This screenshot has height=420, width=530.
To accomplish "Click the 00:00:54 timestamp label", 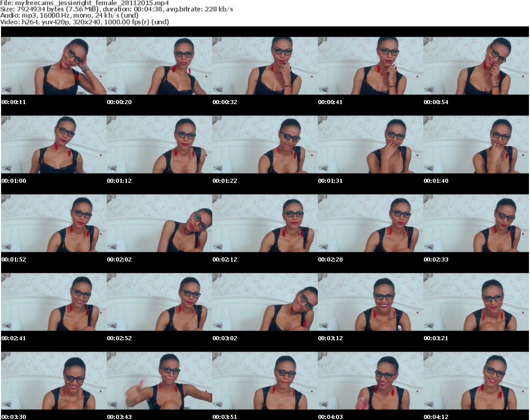I will click(436, 102).
